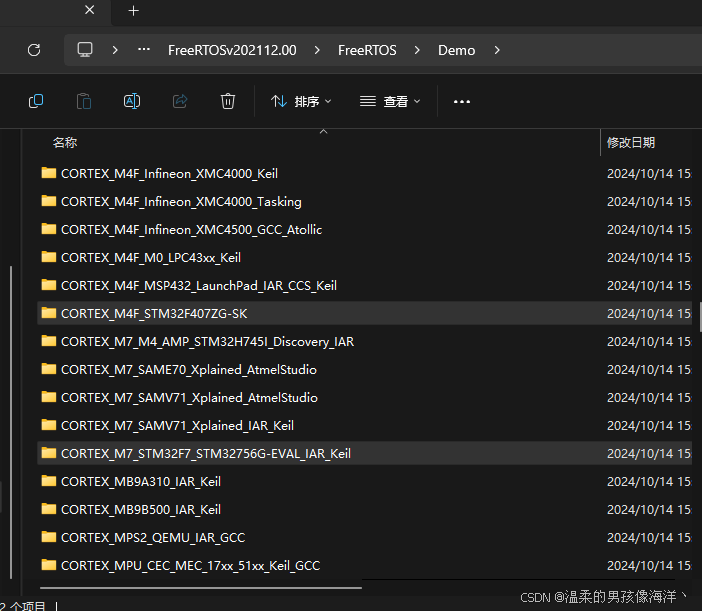Click the Demo breadcrumb segment
The image size is (702, 611).
tap(456, 50)
